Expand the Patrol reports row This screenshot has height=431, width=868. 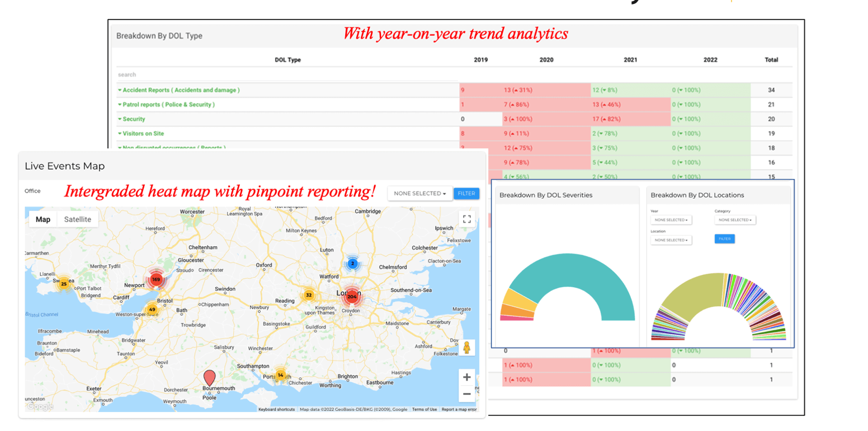[166, 104]
